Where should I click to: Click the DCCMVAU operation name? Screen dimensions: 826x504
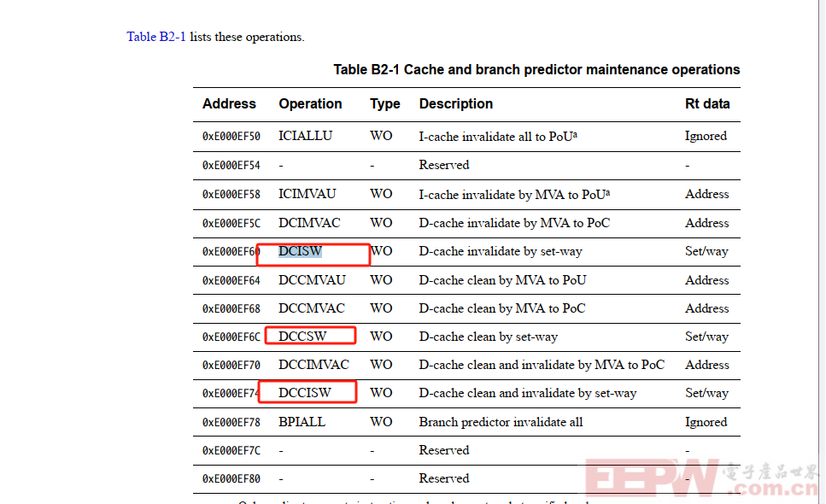click(312, 280)
